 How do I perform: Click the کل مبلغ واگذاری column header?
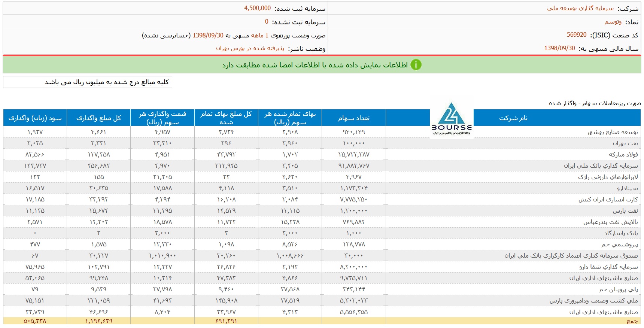pyautogui.click(x=99, y=118)
